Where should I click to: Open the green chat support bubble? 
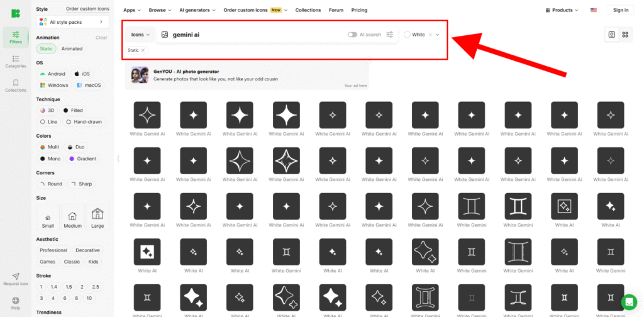click(628, 301)
